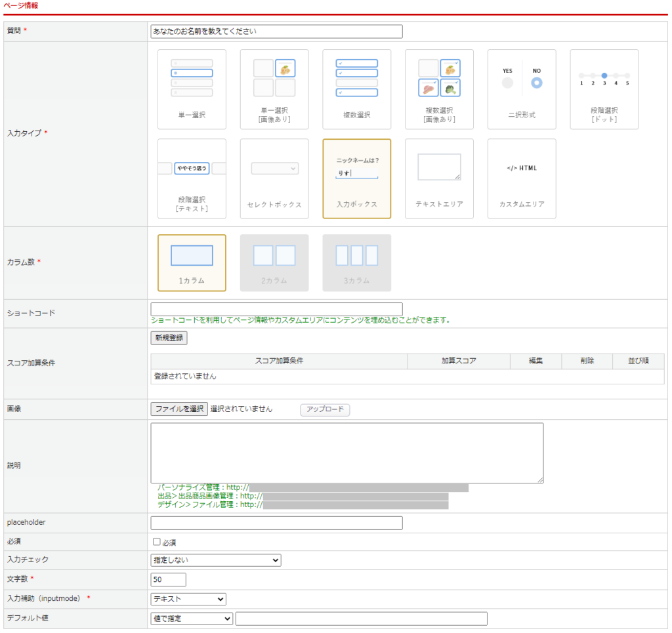Pick 複数選択[画像あり] input type
Image resolution: width=672 pixels, height=633 pixels.
click(439, 89)
